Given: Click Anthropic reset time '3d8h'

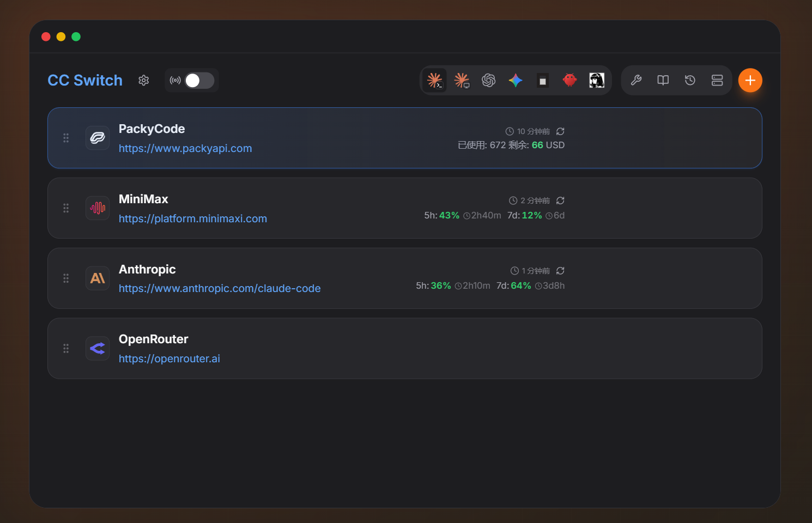Looking at the screenshot, I should click(x=554, y=285).
